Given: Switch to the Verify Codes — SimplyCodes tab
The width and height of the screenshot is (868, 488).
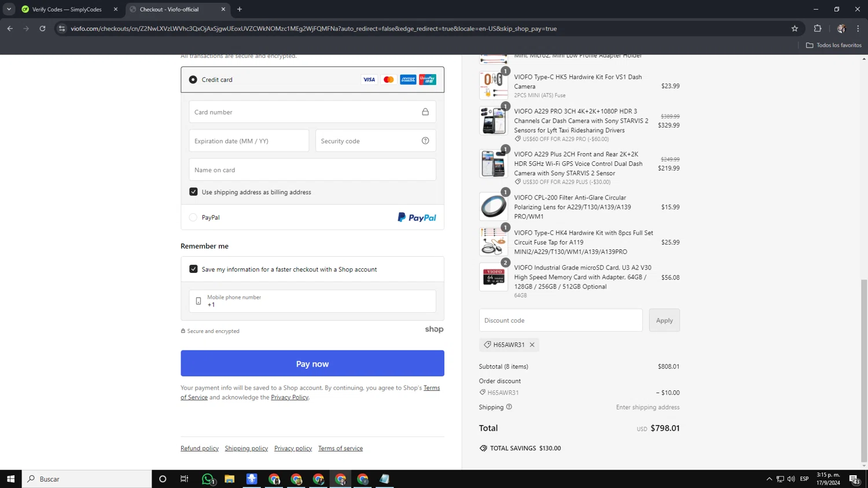Looking at the screenshot, I should (67, 9).
